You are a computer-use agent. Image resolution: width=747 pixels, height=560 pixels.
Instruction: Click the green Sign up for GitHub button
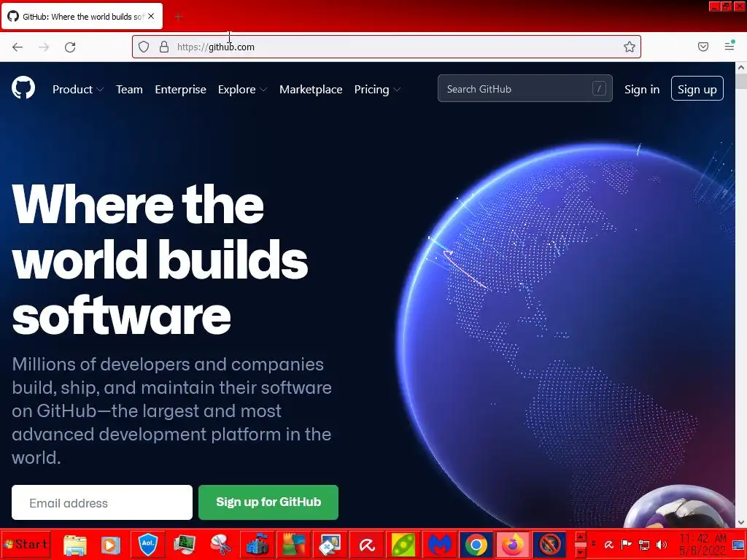(x=268, y=502)
